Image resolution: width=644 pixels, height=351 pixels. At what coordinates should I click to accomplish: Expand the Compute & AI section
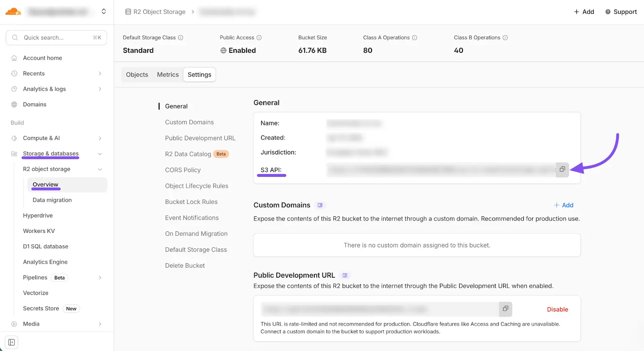tap(100, 138)
